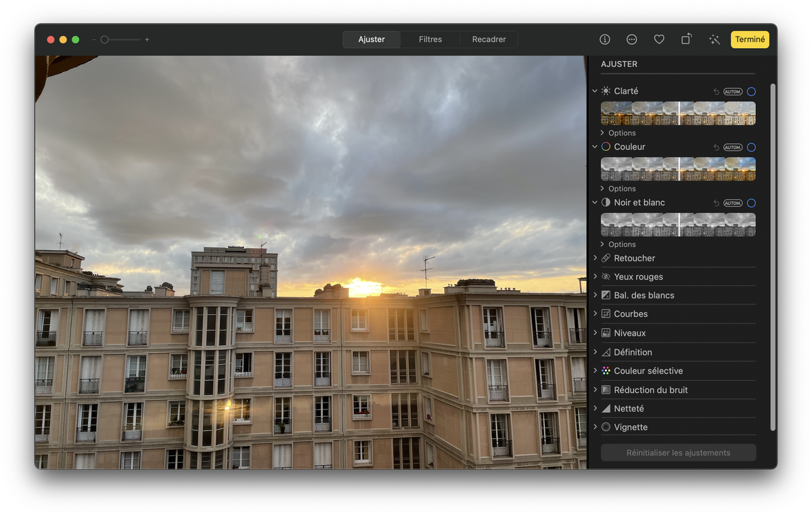Collapse the Couleur section

click(595, 147)
